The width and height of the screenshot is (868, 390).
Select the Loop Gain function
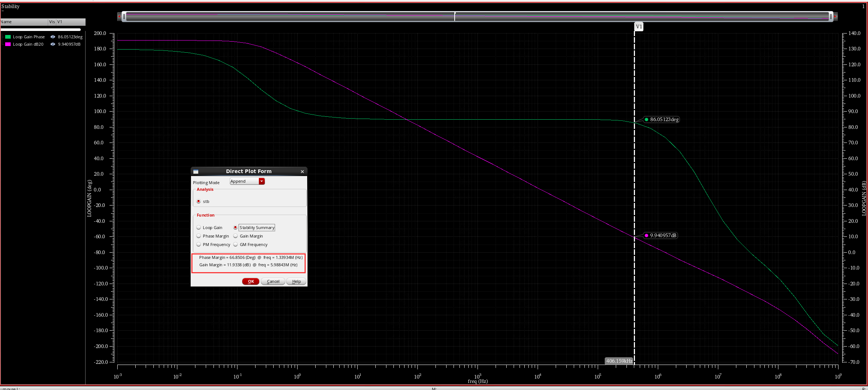199,228
